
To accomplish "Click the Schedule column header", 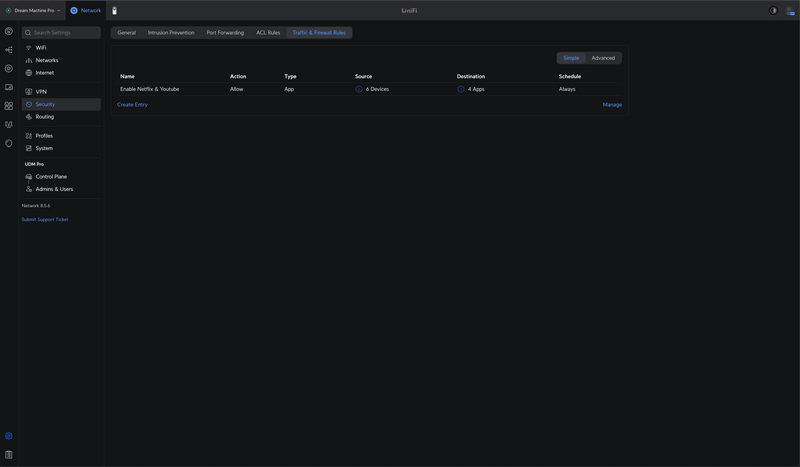I will 569,77.
